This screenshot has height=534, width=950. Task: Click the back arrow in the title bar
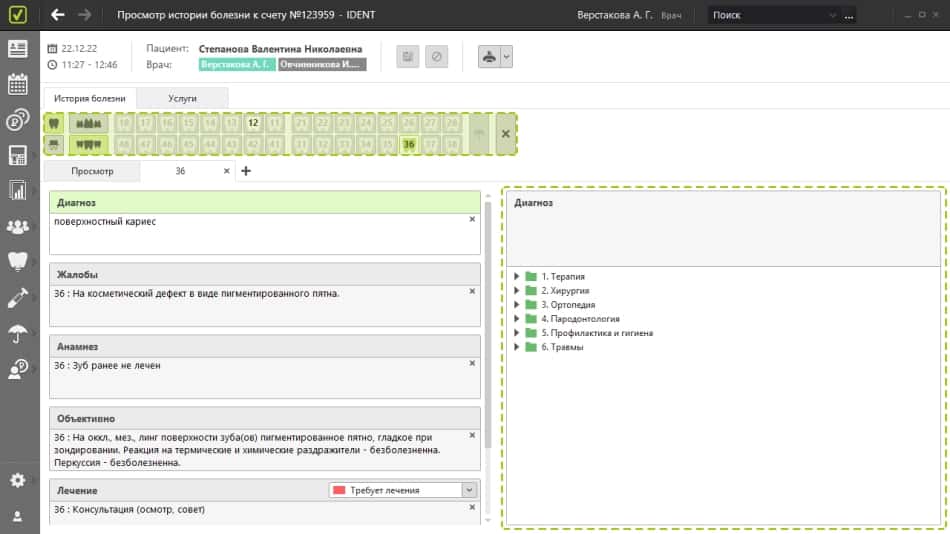[58, 15]
